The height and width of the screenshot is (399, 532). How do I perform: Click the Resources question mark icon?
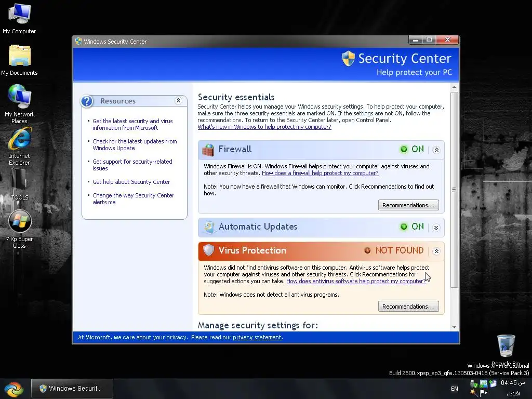click(x=87, y=101)
